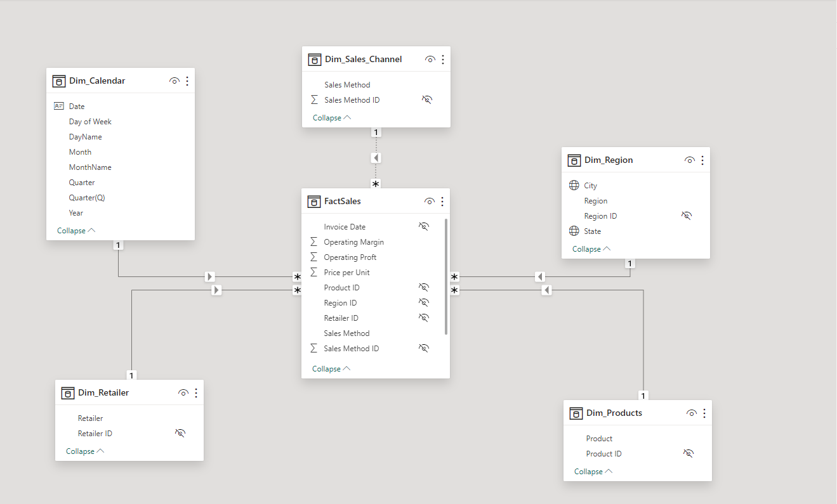Image resolution: width=837 pixels, height=504 pixels.
Task: Click the globe icon beside City
Action: click(x=574, y=186)
